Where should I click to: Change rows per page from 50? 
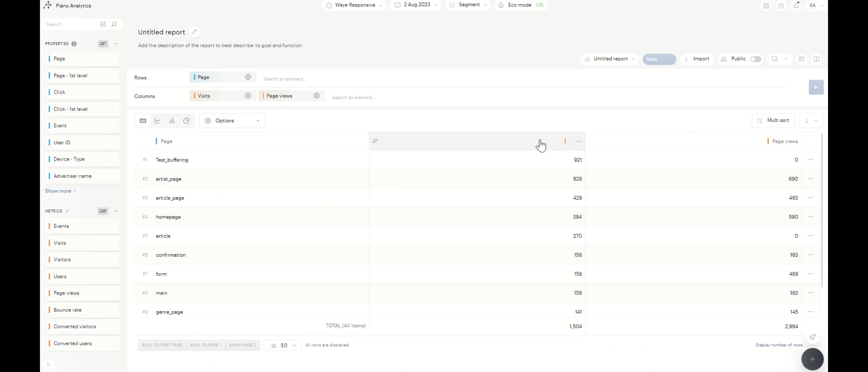click(x=283, y=345)
